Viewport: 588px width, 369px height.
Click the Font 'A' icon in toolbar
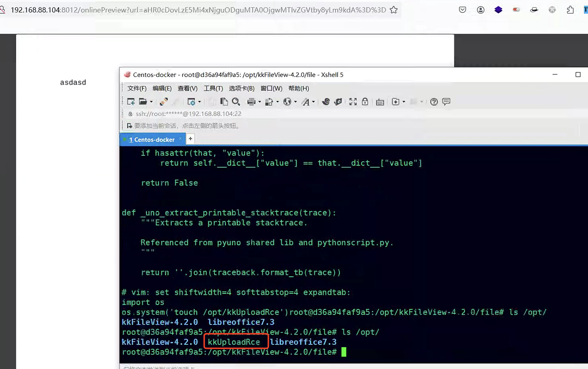[x=306, y=102]
